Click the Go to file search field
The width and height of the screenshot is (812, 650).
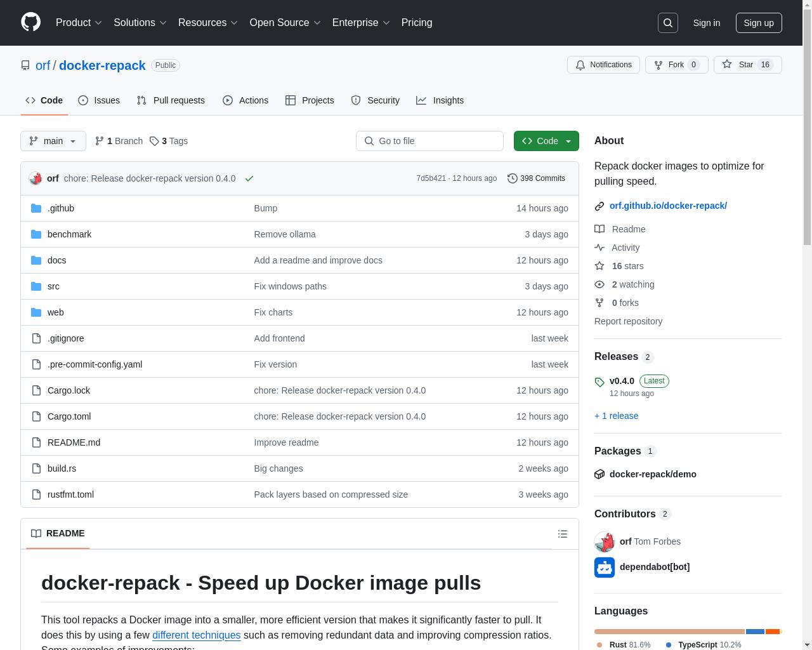point(429,141)
